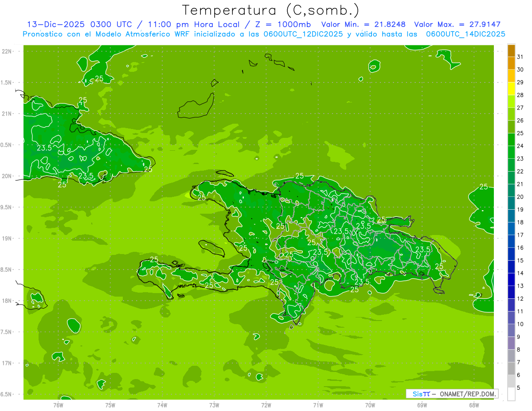The image size is (532, 411).
Task: Click the '10' color scale label
Action: [x=520, y=324]
